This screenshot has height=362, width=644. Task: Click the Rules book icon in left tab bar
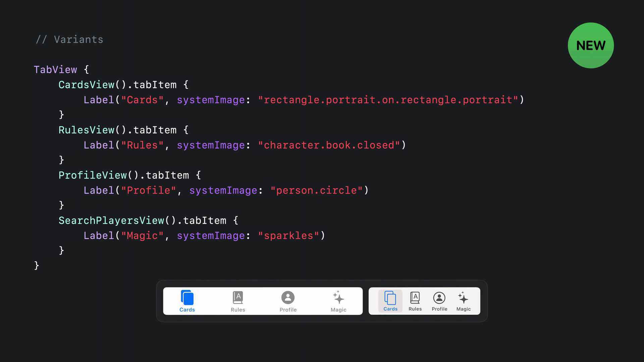(x=238, y=298)
